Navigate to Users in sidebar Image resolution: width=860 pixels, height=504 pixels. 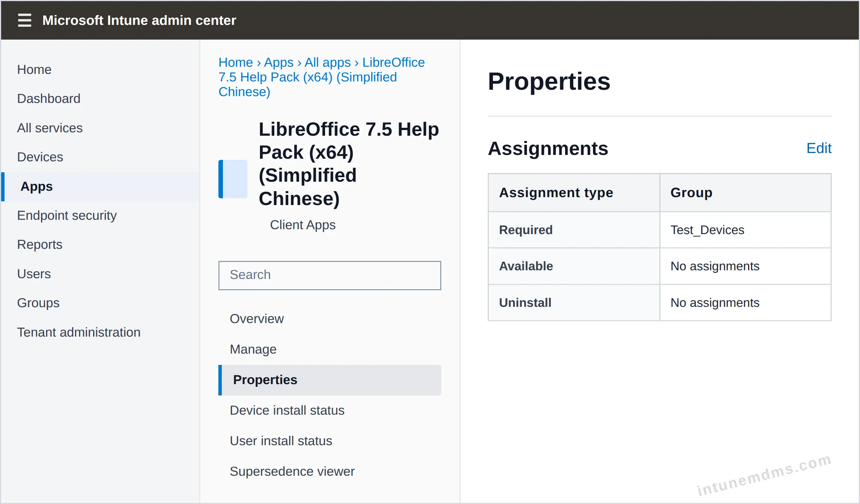click(x=34, y=274)
